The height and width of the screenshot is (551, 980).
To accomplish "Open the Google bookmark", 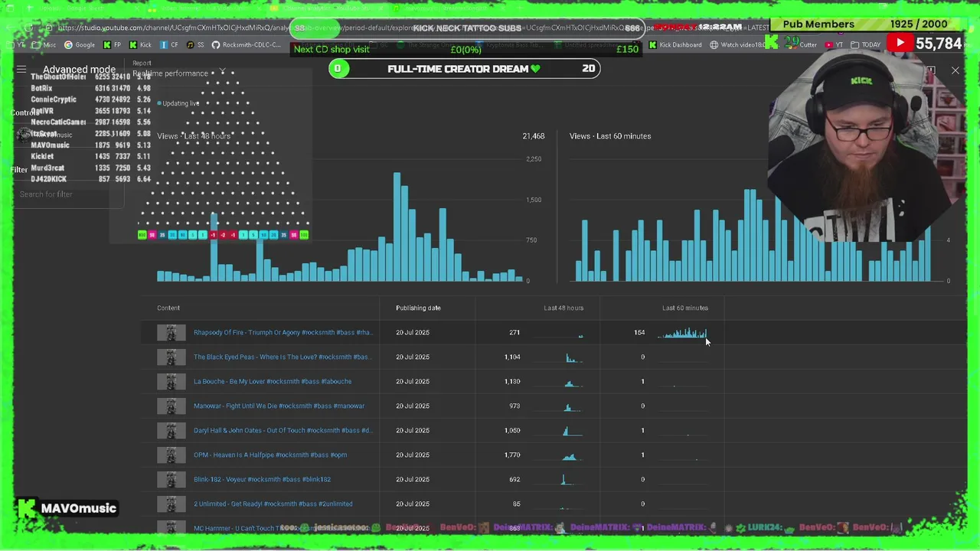I will tap(80, 45).
